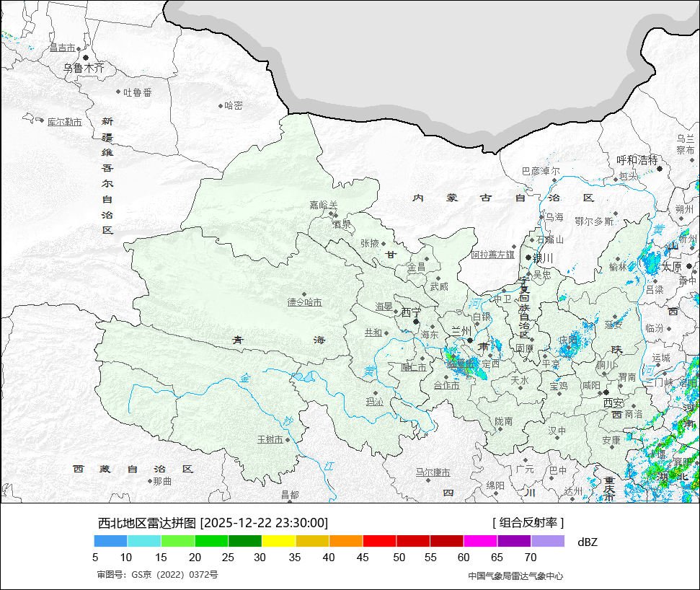Image resolution: width=700 pixels, height=590 pixels.
Task: Click the 45 dBZ red legend swatch
Action: click(379, 542)
